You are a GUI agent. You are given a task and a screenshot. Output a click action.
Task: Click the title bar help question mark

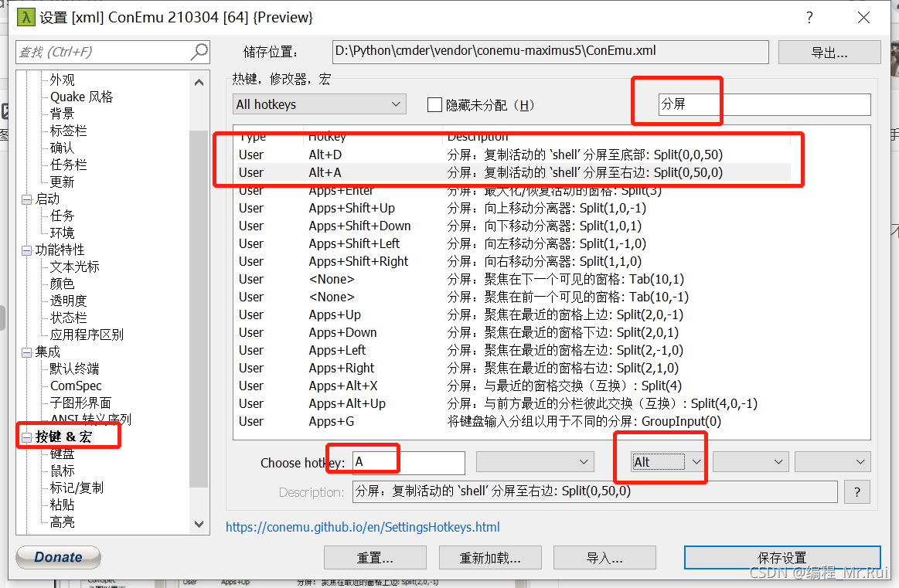pos(809,18)
